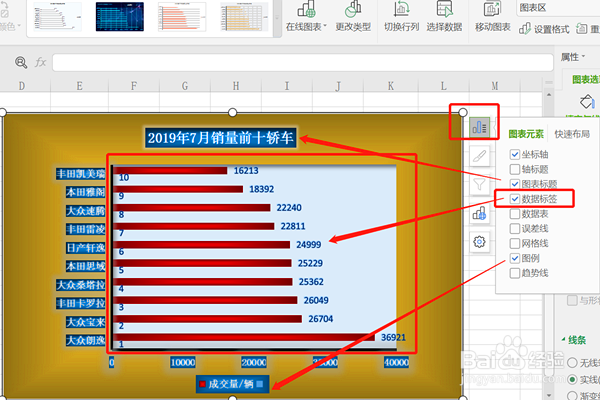Select column header G
This screenshot has width=600, height=400.
point(185,86)
